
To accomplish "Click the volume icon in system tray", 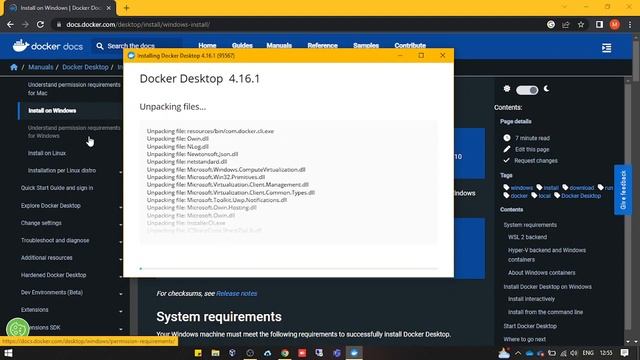I will 573,353.
